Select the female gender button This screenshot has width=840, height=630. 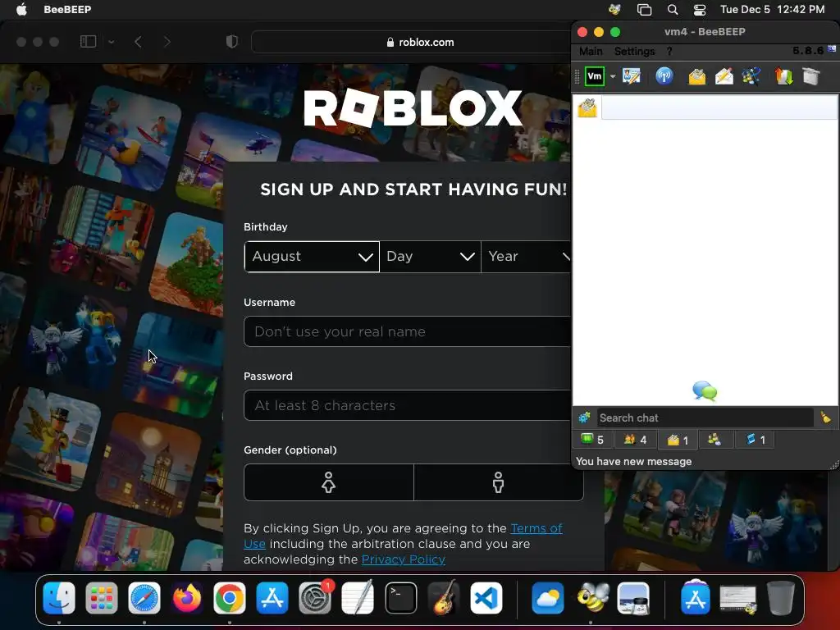[328, 482]
